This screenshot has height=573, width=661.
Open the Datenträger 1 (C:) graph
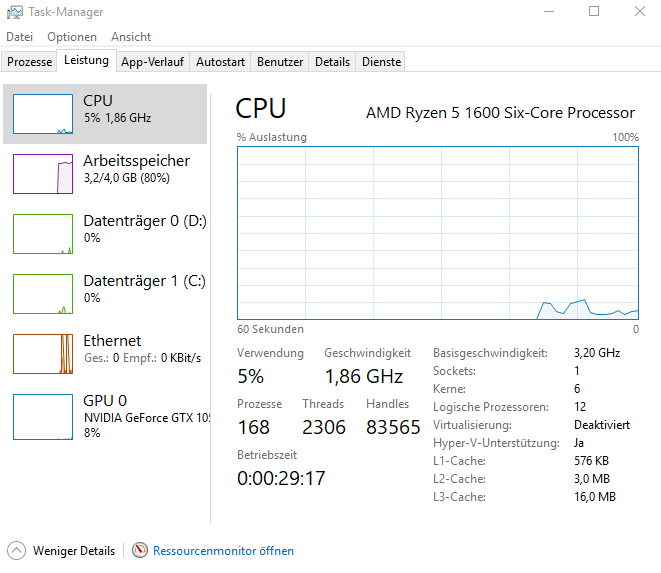pos(43,293)
